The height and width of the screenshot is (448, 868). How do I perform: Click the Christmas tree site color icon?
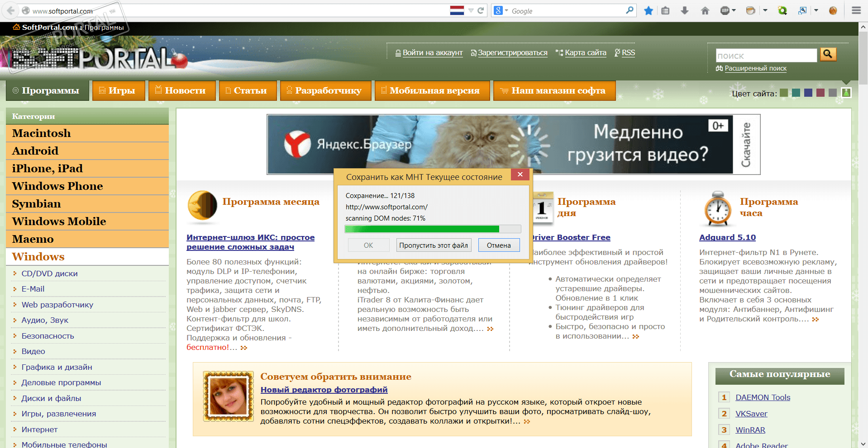coord(846,92)
